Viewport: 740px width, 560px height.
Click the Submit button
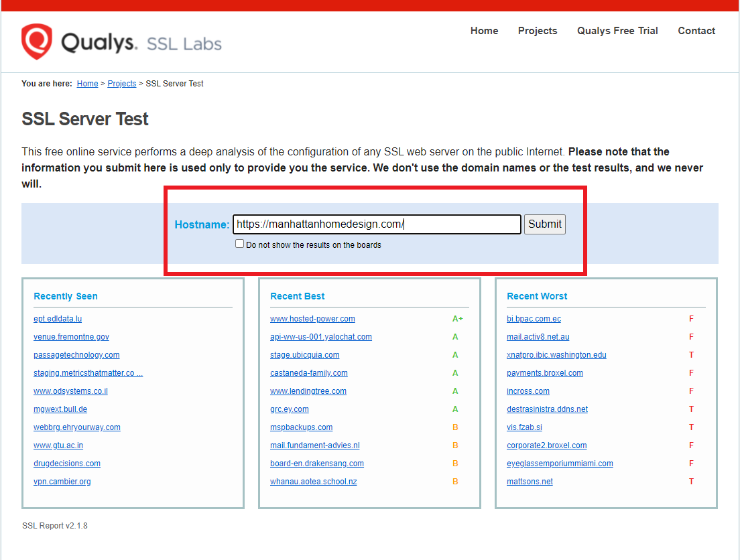545,224
